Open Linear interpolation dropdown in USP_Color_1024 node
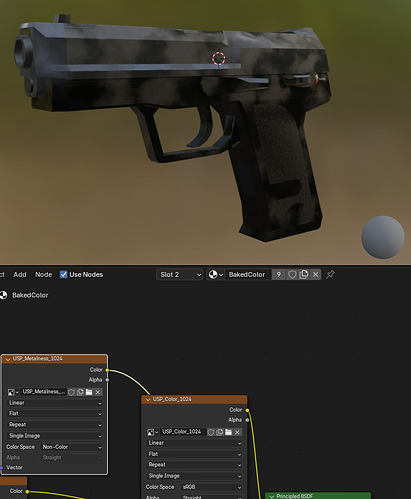Screen dimensions: 411x499 tap(194, 443)
